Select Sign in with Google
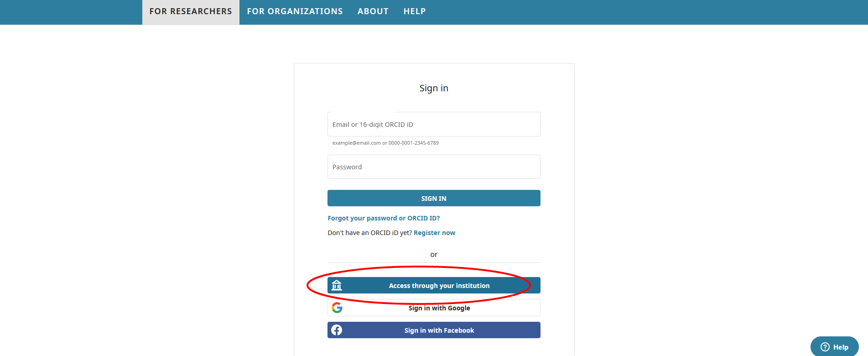The width and height of the screenshot is (868, 356). (x=434, y=308)
